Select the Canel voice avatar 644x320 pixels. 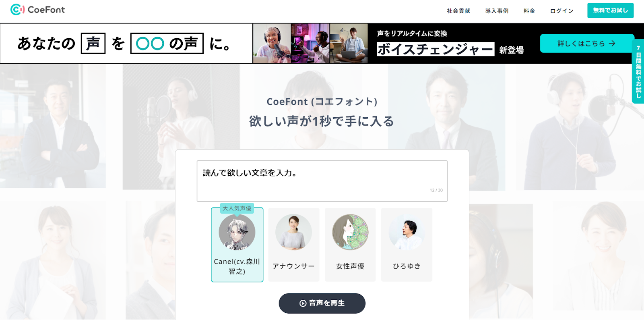point(237,233)
